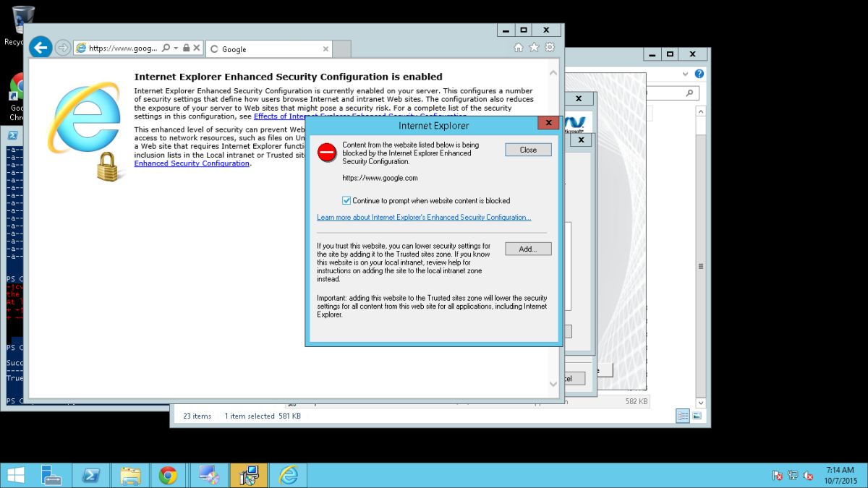Screen dimensions: 868x488
Task: Click https://www.google.com text in dialog
Action: [380, 178]
